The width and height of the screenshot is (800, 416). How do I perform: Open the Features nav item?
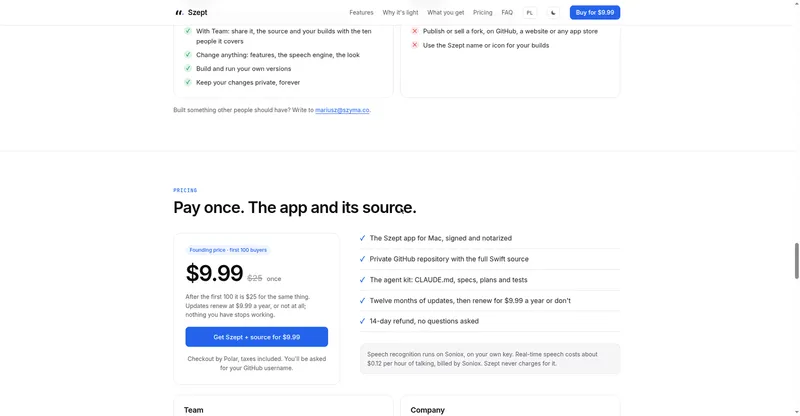pos(361,12)
